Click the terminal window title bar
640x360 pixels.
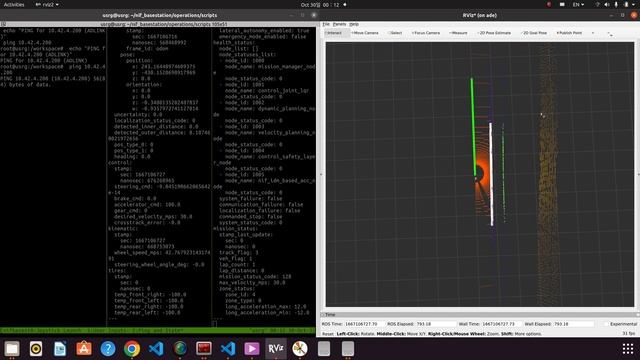tap(159, 15)
